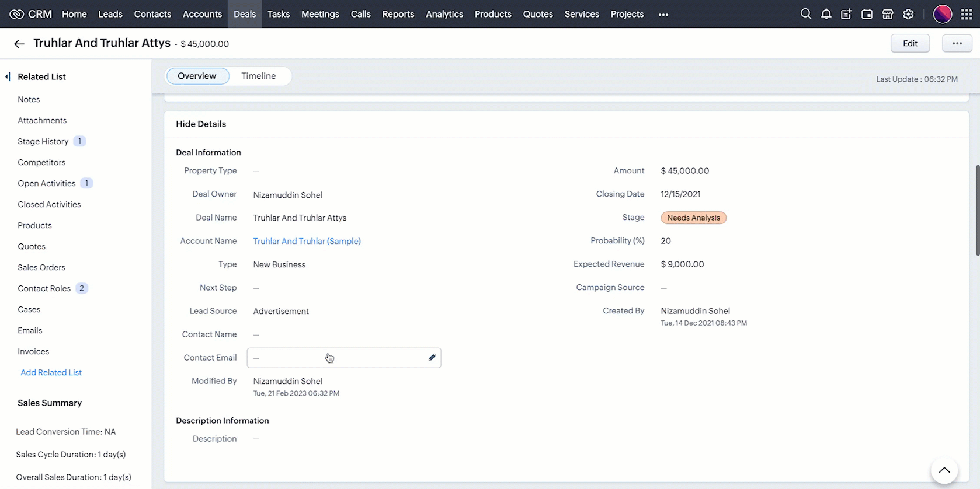
Task: Open the calendar icon in header
Action: 867,14
